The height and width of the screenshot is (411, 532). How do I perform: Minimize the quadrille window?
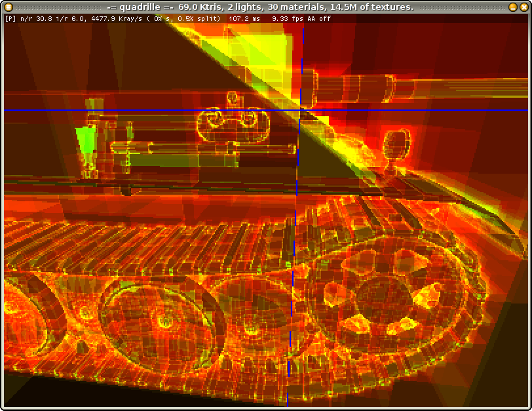[x=513, y=7]
